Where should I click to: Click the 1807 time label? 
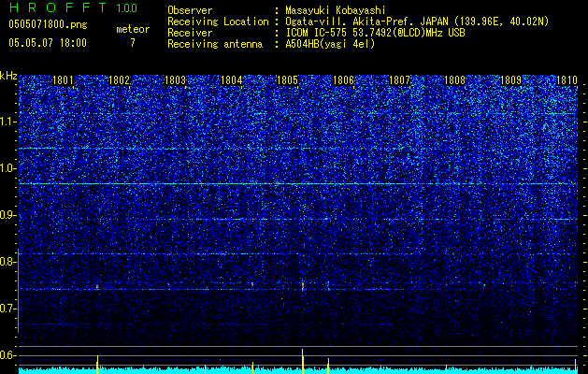point(400,80)
